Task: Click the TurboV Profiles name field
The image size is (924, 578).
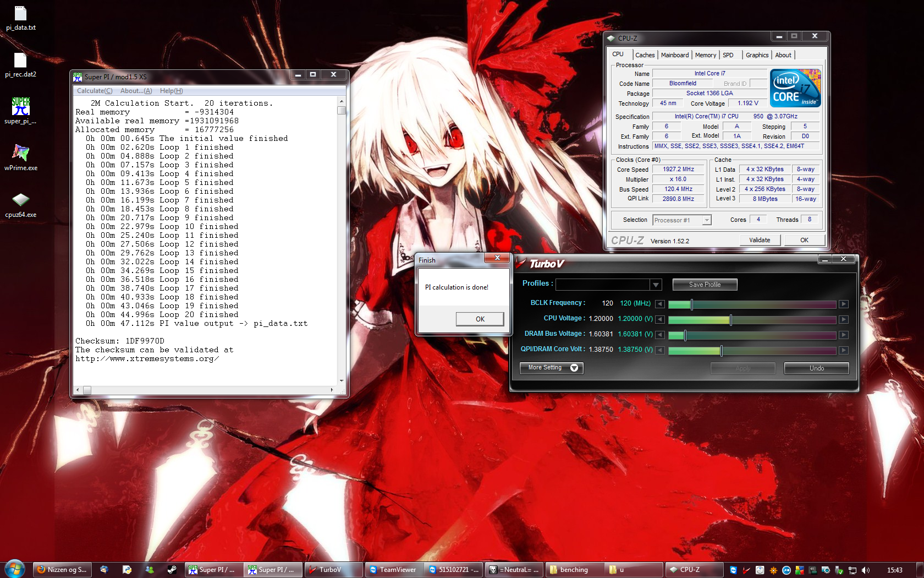Action: [x=603, y=285]
